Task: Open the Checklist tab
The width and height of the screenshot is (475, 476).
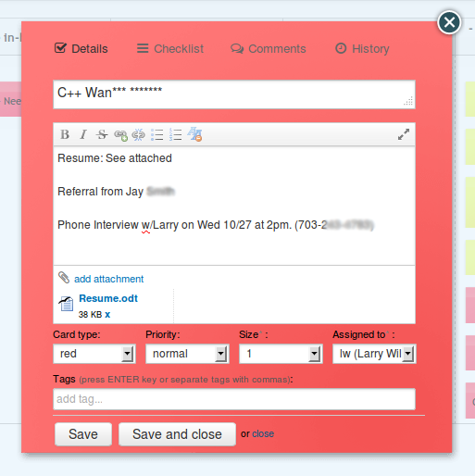Action: 170,48
